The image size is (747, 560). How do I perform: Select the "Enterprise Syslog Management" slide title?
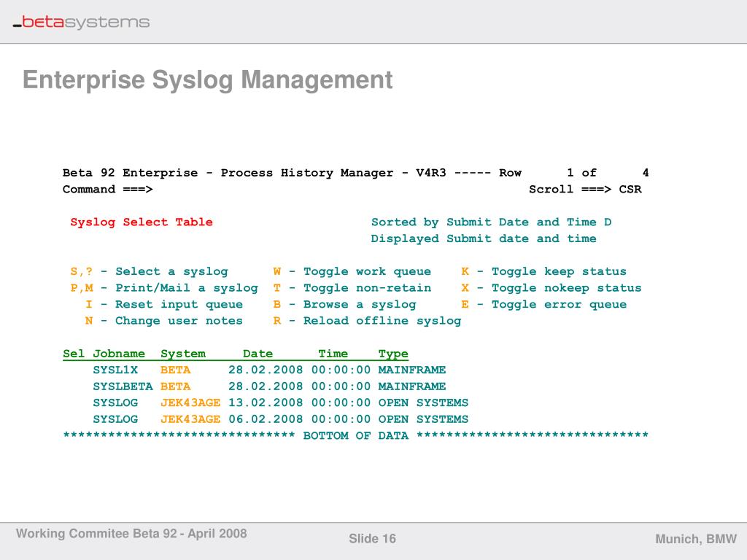[208, 79]
